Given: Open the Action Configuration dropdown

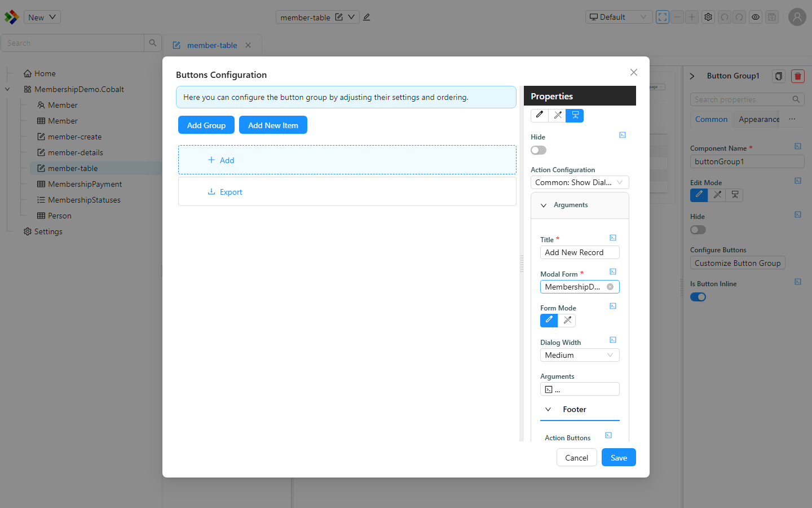Looking at the screenshot, I should pyautogui.click(x=580, y=182).
